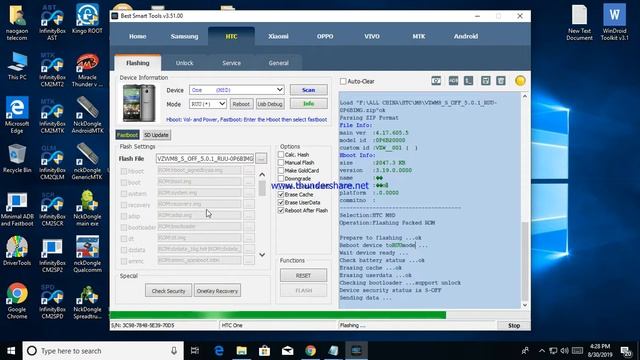640x360 pixels.
Task: Launch Kingo ROOT from the desktop
Action: (x=87, y=19)
